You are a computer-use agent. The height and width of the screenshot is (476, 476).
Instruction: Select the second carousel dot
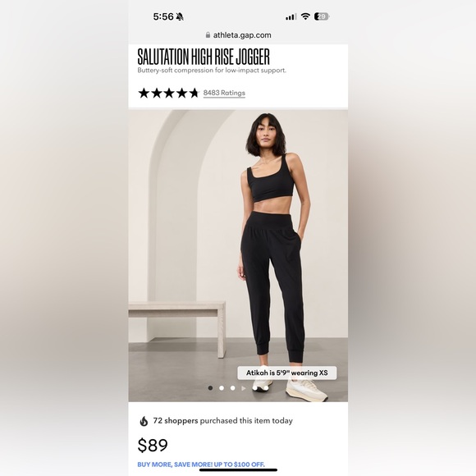tap(222, 388)
